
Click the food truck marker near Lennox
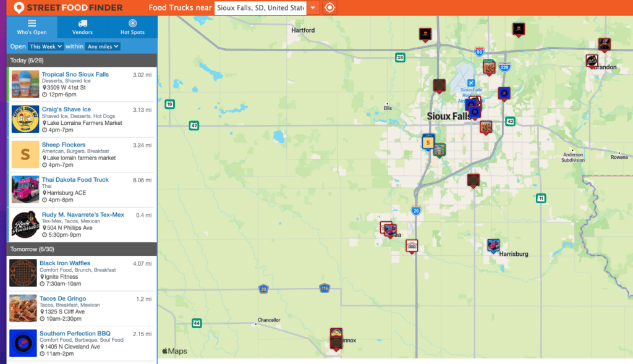pyautogui.click(x=336, y=339)
